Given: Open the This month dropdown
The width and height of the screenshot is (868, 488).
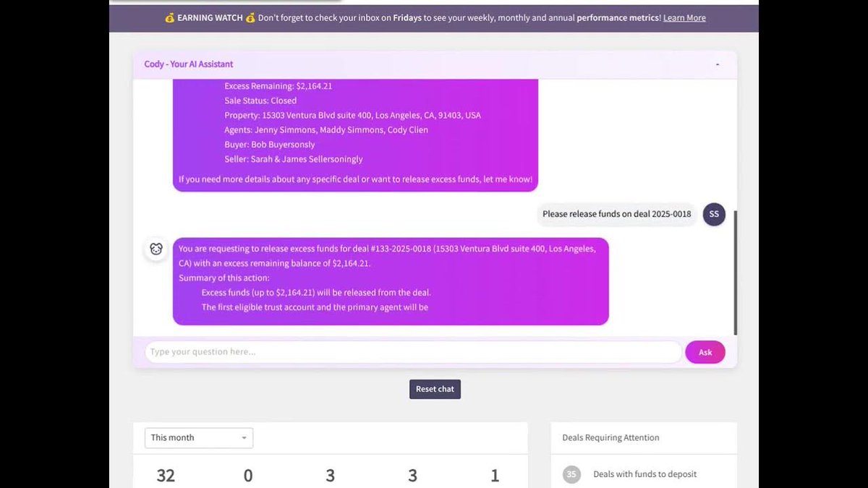Looking at the screenshot, I should [199, 437].
